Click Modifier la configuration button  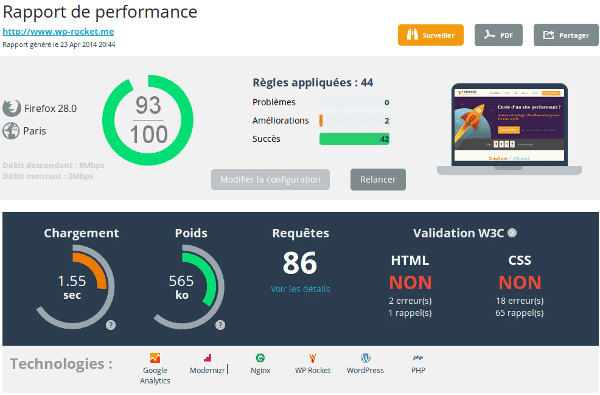point(270,180)
